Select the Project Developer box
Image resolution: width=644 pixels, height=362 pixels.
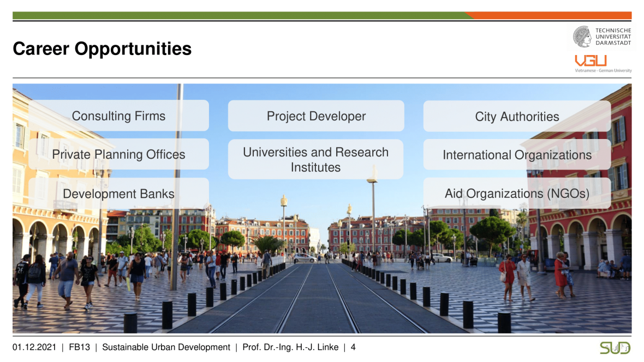(316, 116)
